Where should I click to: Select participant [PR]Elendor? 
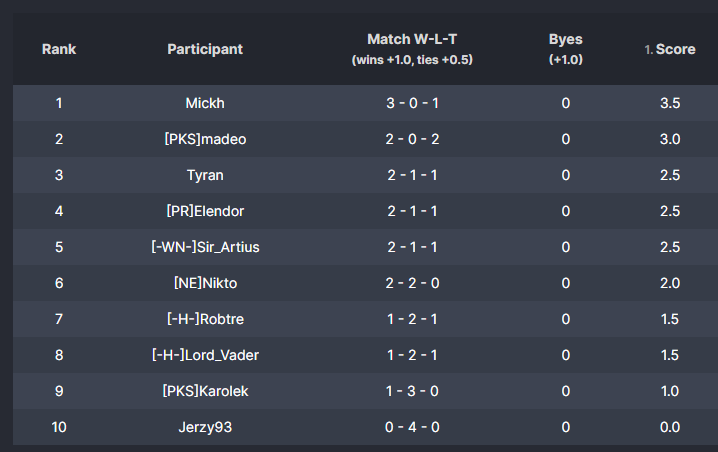pos(205,211)
